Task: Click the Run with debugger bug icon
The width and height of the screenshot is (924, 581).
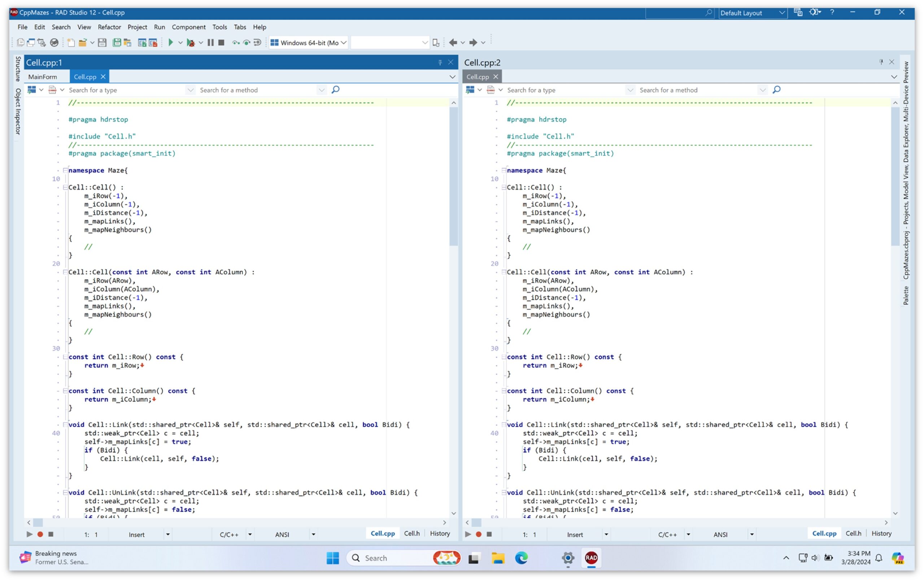Action: [190, 43]
